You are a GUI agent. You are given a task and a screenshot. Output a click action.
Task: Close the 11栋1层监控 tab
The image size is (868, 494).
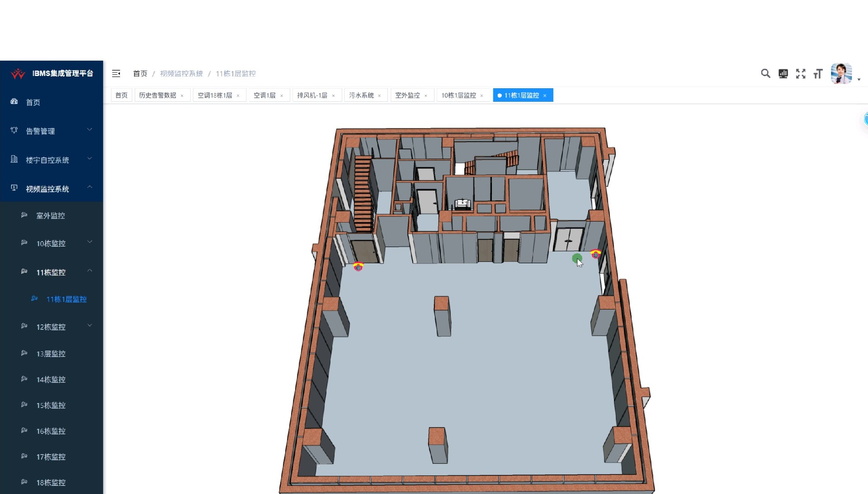(x=545, y=95)
